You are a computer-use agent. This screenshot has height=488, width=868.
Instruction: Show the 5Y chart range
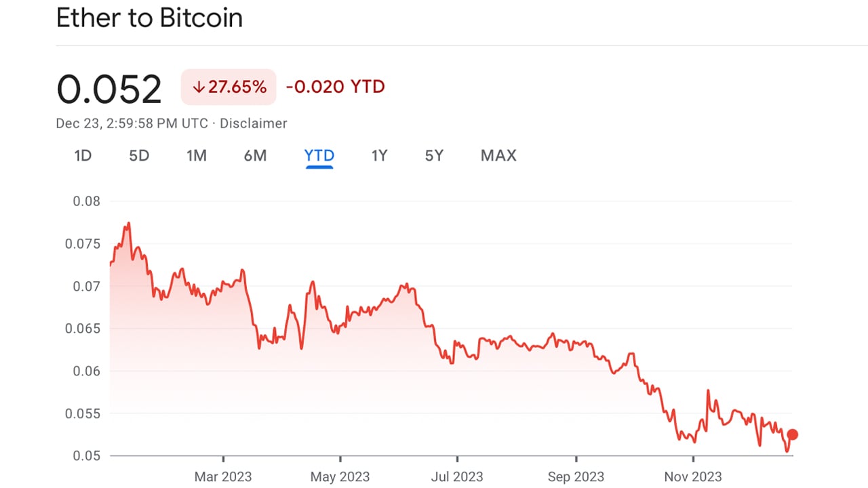point(434,156)
